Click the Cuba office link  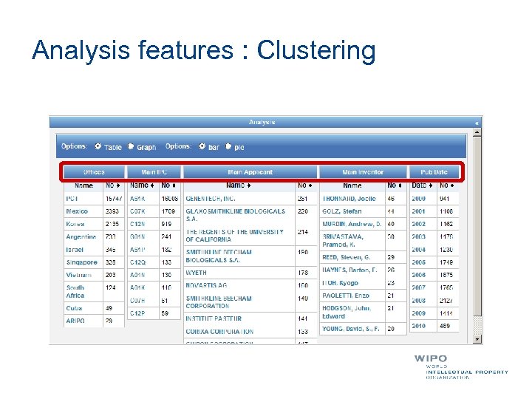74,308
